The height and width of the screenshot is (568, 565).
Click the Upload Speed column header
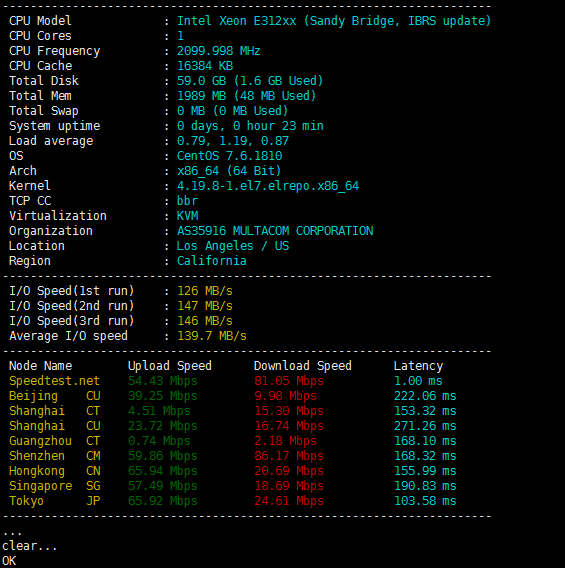click(x=170, y=366)
